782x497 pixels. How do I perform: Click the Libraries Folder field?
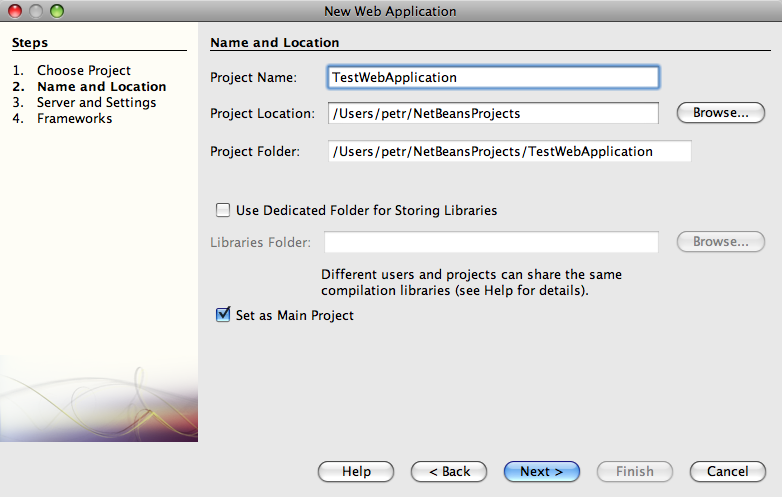click(x=491, y=242)
